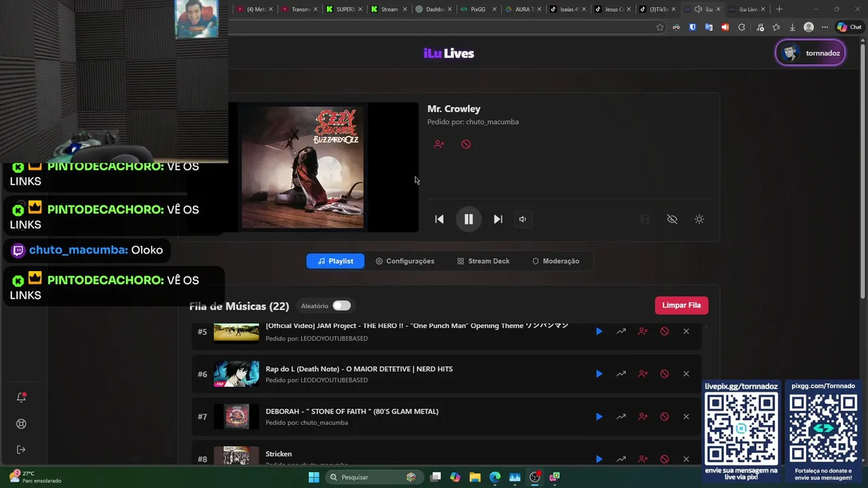Open the Configurações tab
The width and height of the screenshot is (868, 488).
[405, 261]
